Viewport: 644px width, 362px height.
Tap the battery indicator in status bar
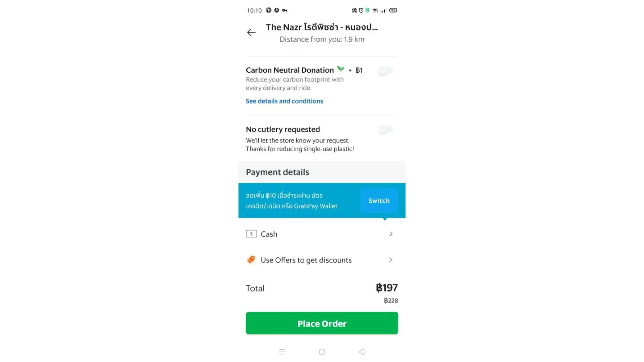coord(393,10)
